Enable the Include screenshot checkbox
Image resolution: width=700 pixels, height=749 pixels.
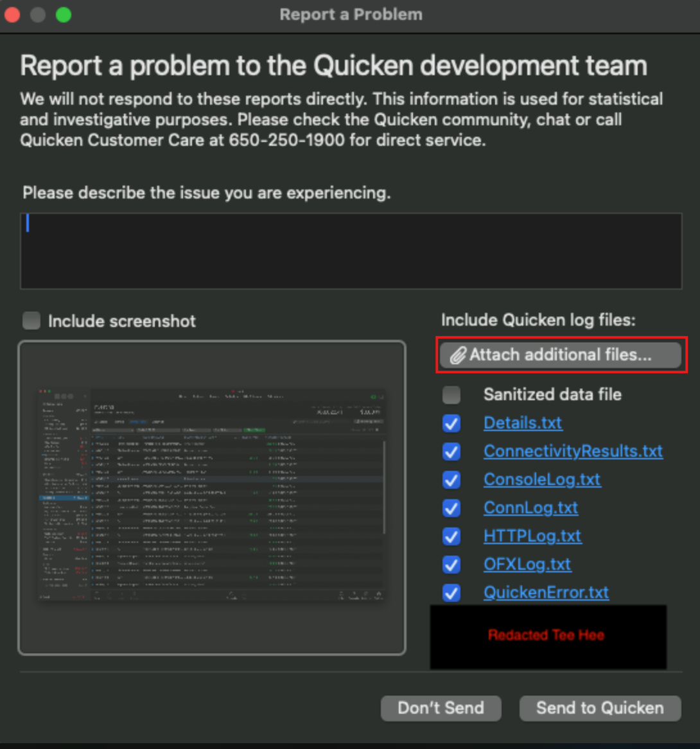pos(31,321)
